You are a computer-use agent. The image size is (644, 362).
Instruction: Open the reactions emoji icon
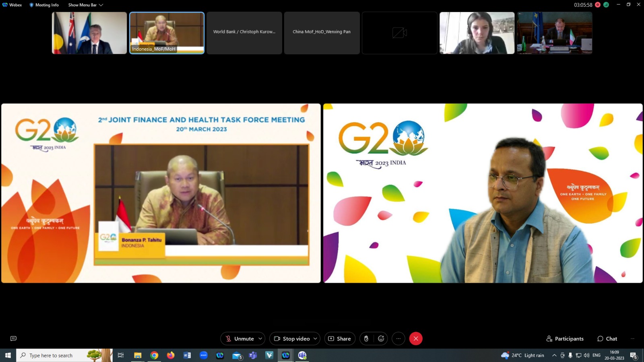tap(381, 339)
